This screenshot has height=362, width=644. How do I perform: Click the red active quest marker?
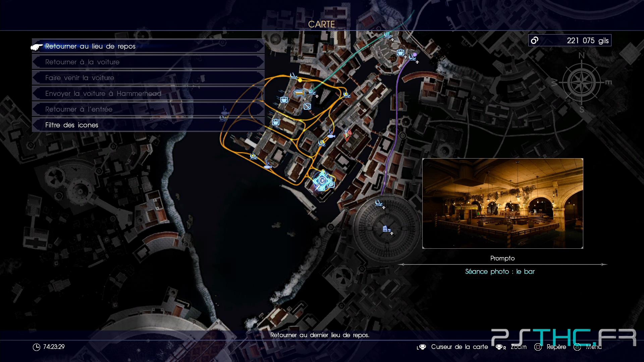click(348, 134)
